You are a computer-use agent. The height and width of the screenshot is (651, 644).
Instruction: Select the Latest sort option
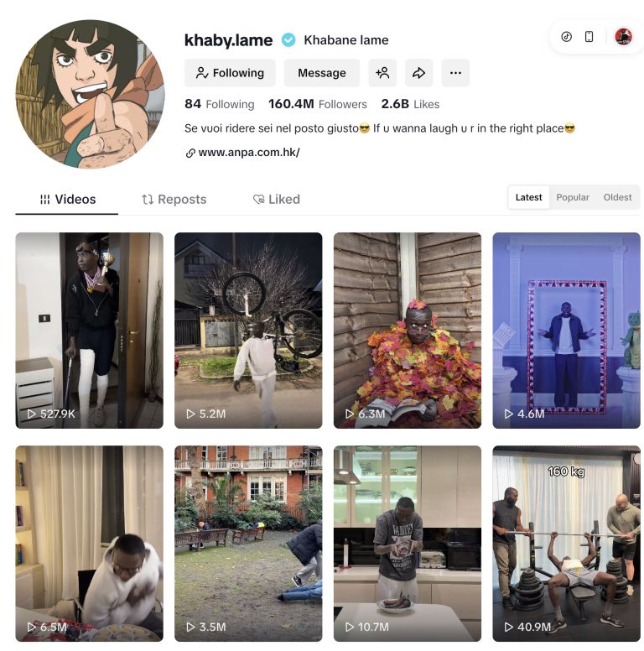tap(528, 197)
